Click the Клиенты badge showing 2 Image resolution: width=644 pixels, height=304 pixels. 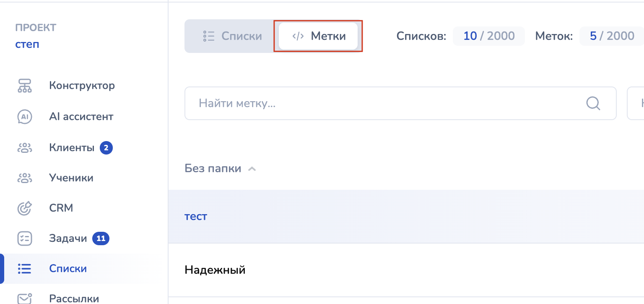[106, 148]
